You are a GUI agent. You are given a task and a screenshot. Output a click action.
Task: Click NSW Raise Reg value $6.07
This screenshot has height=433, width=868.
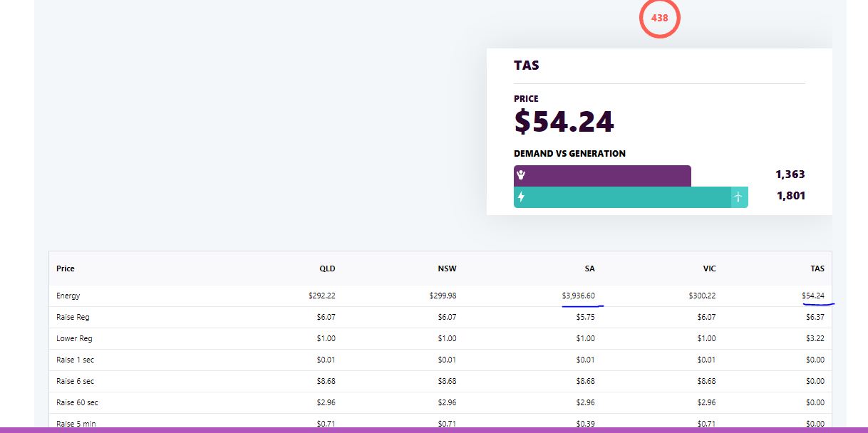click(448, 317)
